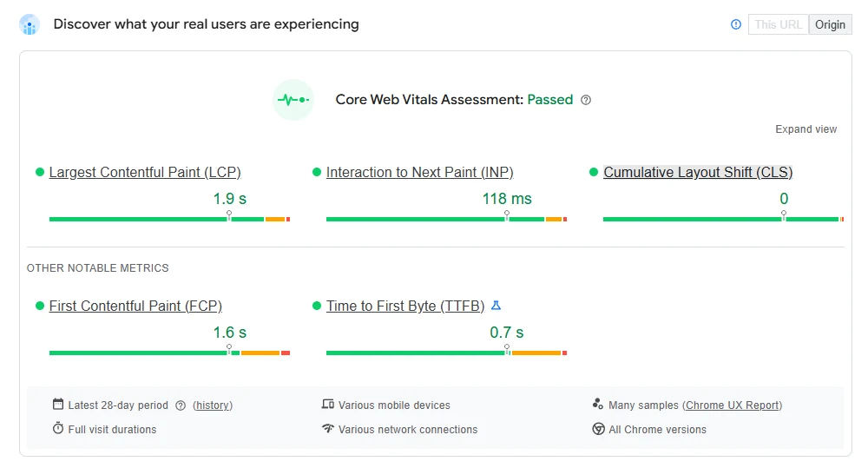Click the help icon after 28-day period

coord(181,405)
